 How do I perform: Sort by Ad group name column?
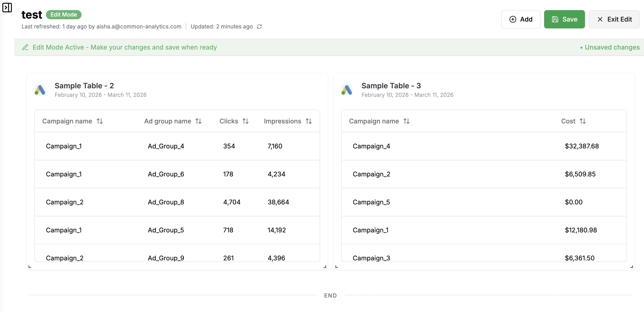pyautogui.click(x=198, y=121)
